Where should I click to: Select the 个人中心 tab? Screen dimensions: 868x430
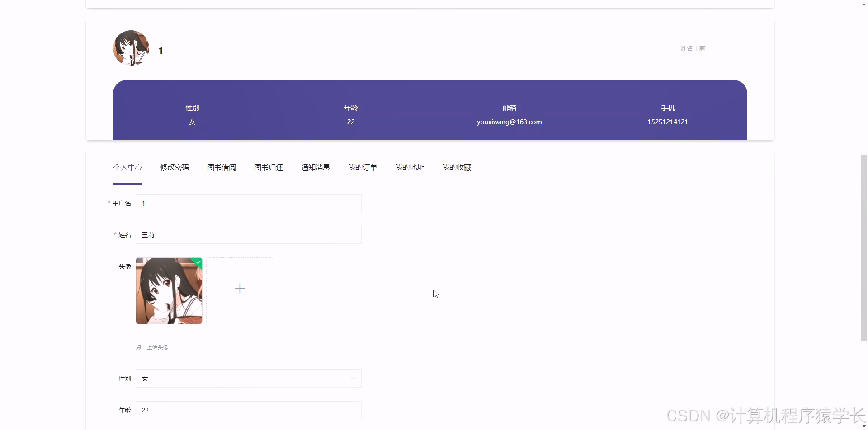[x=127, y=167]
